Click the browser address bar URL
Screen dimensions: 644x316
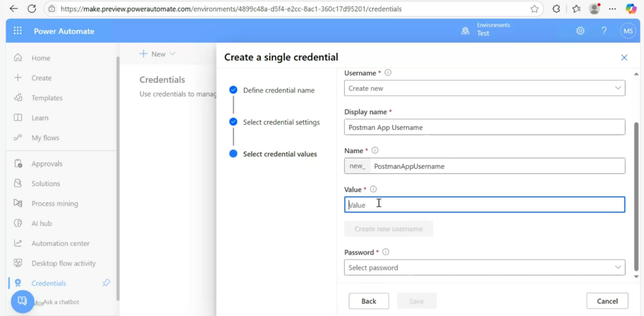231,9
